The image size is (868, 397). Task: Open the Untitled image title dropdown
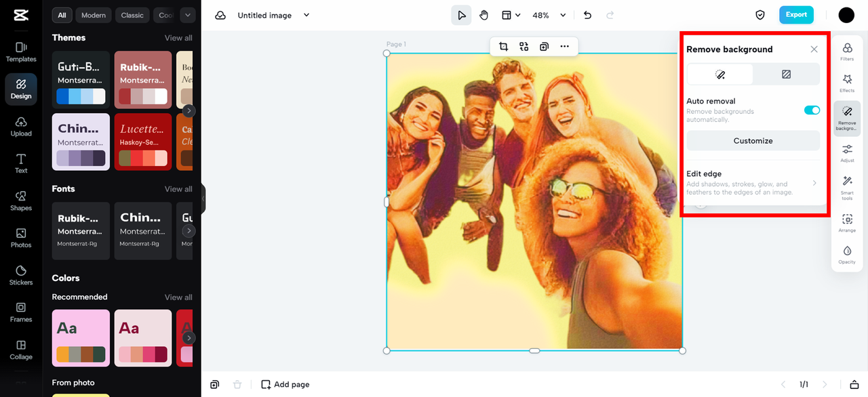[307, 15]
